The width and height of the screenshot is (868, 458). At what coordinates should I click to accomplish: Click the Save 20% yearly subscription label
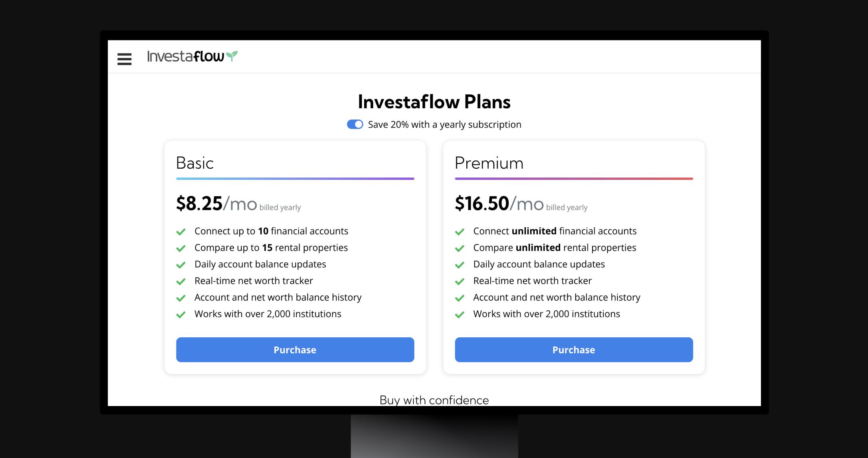444,124
